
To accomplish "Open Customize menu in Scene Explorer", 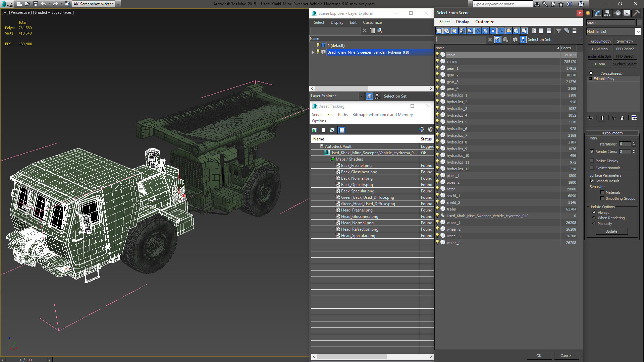I will 372,22.
